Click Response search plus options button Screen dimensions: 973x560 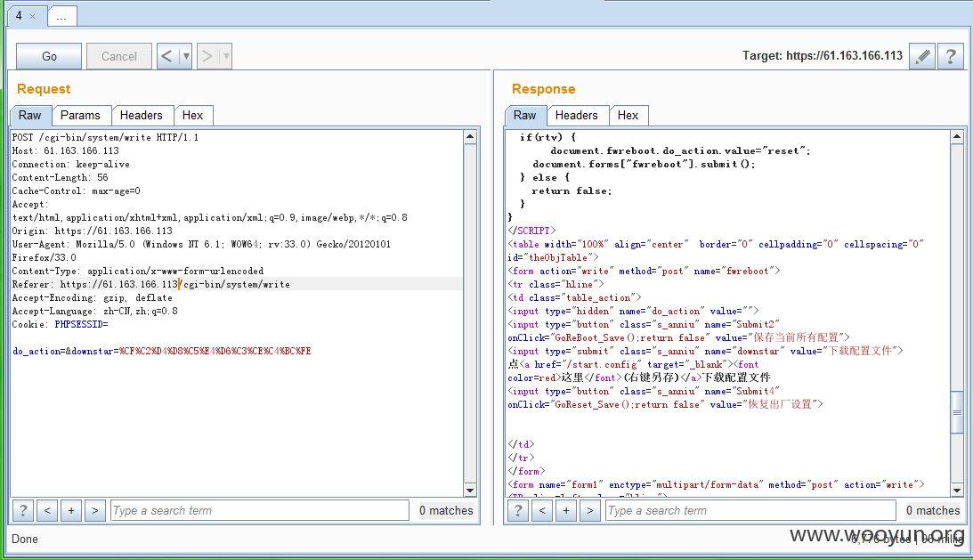566,510
